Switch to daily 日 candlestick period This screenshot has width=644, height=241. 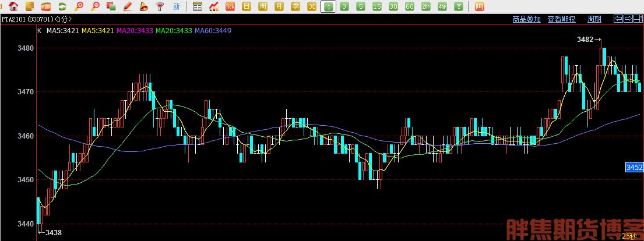247,6
